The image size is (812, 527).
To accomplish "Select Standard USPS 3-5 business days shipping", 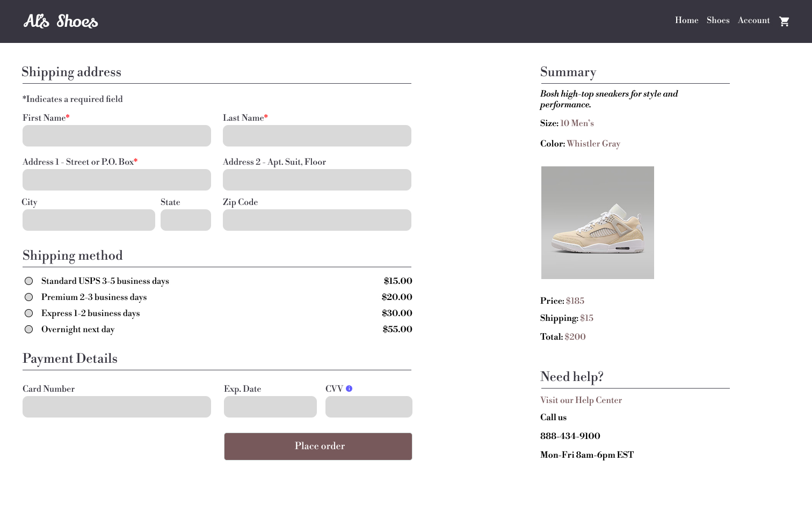I will tap(28, 281).
